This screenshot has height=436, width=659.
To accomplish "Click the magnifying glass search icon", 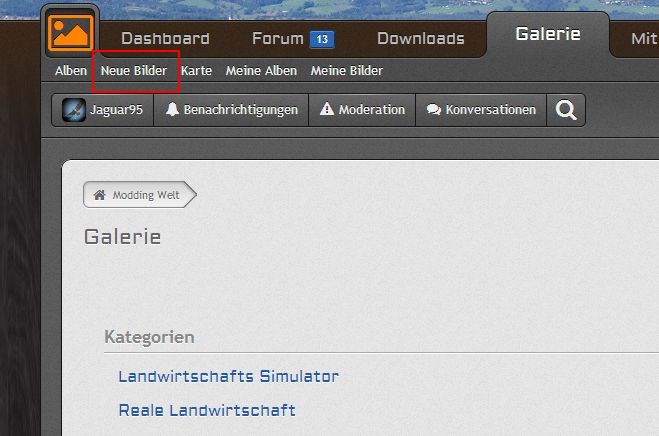I will [566, 110].
